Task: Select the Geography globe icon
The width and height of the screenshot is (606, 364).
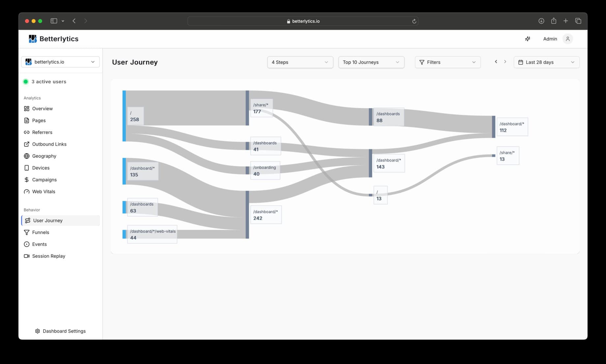Action: [27, 156]
